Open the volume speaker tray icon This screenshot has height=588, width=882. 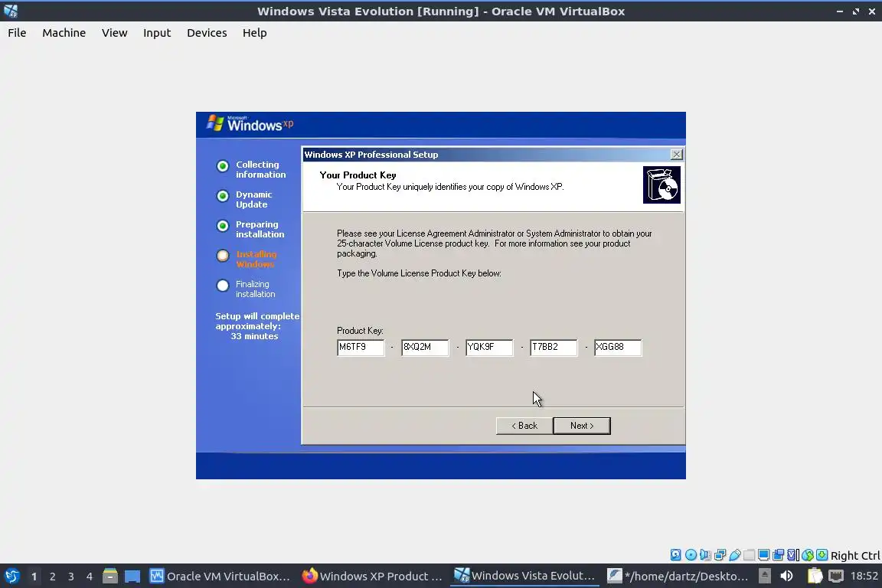tap(786, 576)
